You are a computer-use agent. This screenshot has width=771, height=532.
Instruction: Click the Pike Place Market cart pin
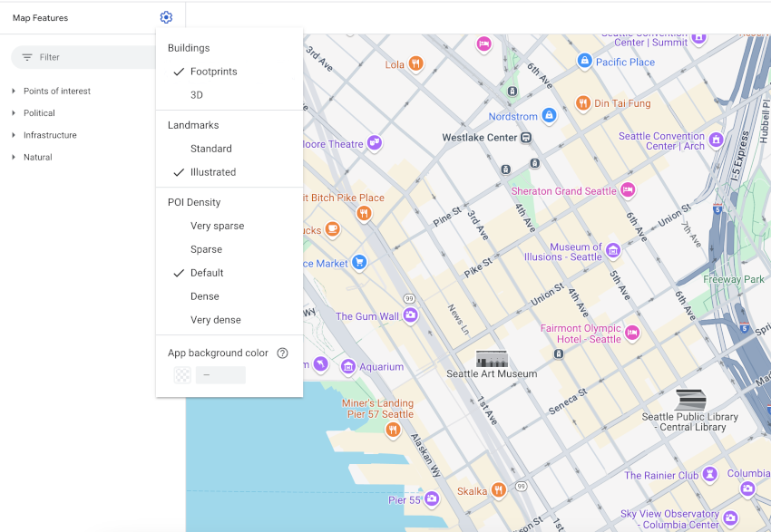pyautogui.click(x=359, y=262)
